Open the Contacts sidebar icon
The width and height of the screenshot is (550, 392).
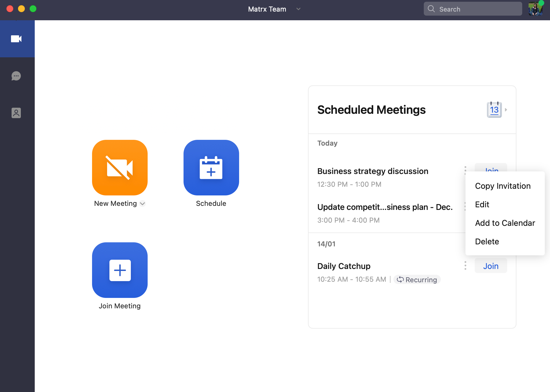click(x=16, y=113)
